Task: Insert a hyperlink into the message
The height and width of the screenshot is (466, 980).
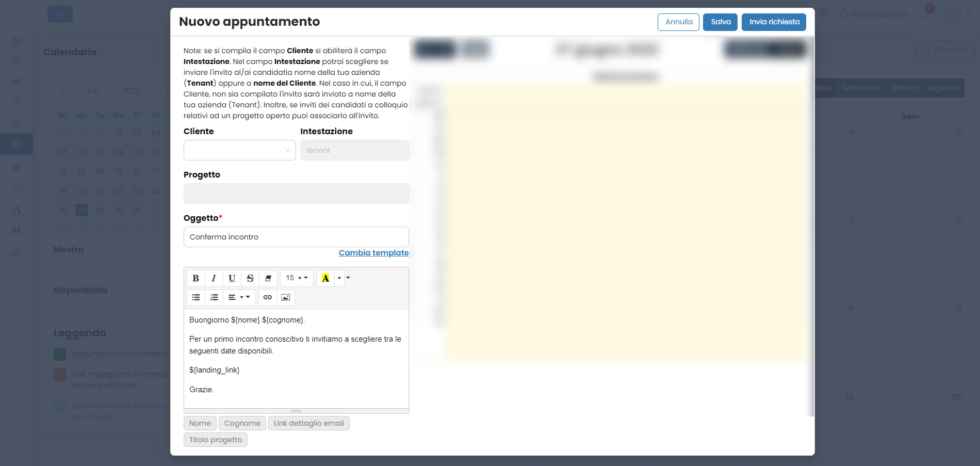Action: [x=267, y=297]
